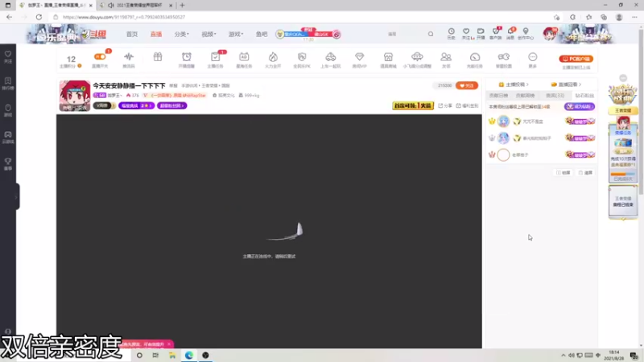644x362 pixels.
Task: Toggle the orange live broadcast switch
Action: (x=100, y=56)
